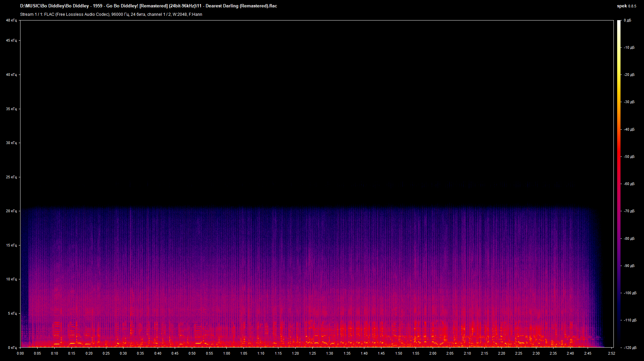Click the 2:00 time axis marker
Image resolution: width=644 pixels, height=361 pixels.
[x=433, y=353]
